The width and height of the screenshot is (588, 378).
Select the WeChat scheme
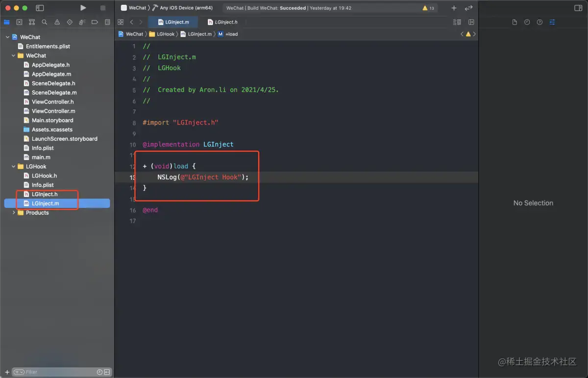(134, 8)
